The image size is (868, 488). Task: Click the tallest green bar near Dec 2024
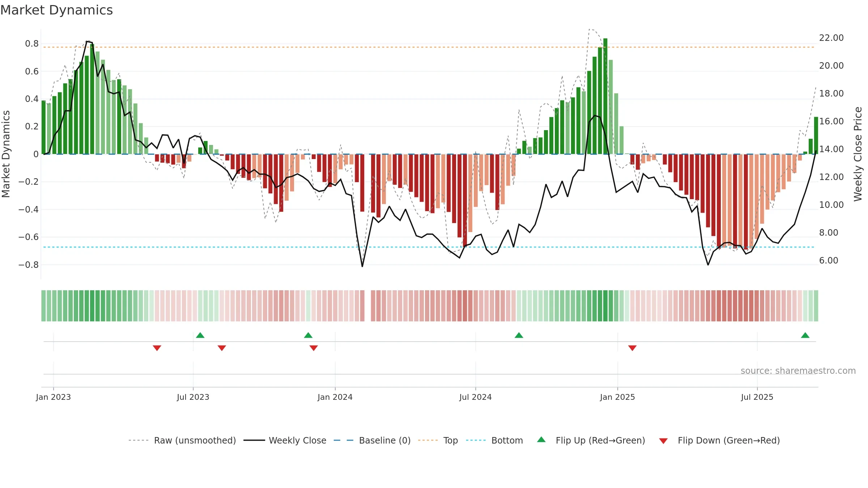(x=605, y=96)
